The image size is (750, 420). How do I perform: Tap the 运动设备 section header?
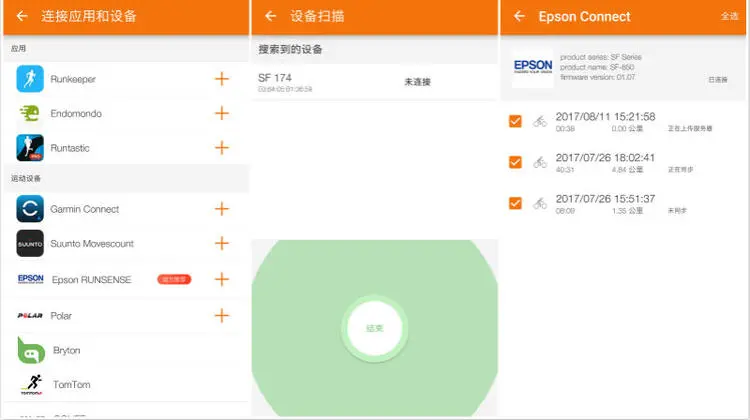coord(26,178)
